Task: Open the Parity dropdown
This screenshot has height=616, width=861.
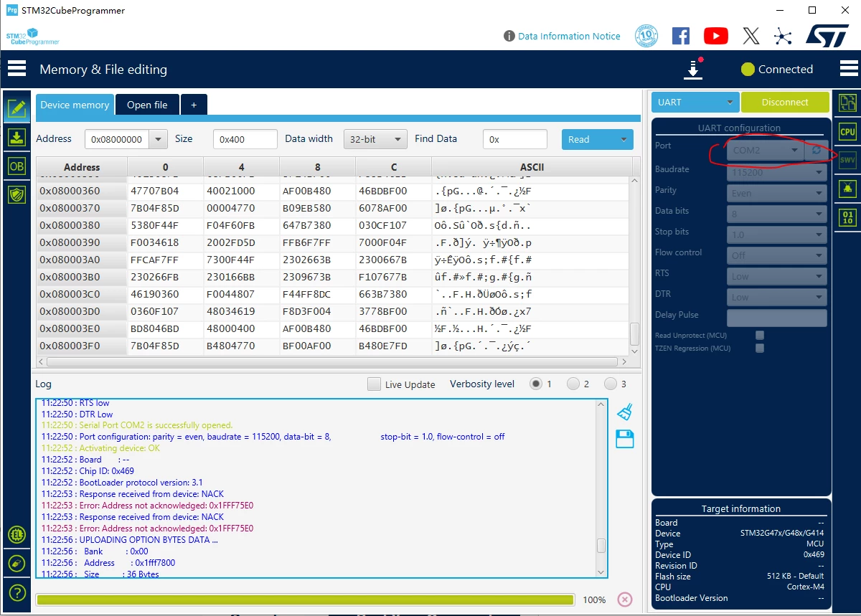Action: [x=776, y=193]
